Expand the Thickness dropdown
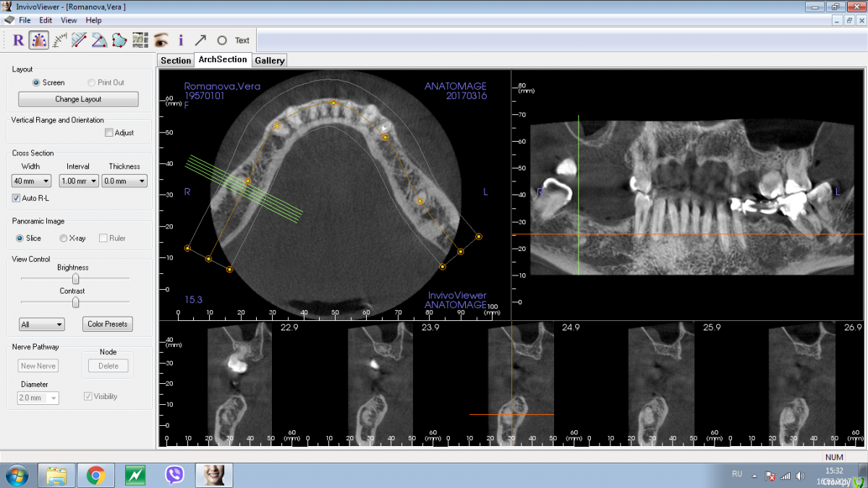Screen dimensions: 868x488 [x=124, y=181]
